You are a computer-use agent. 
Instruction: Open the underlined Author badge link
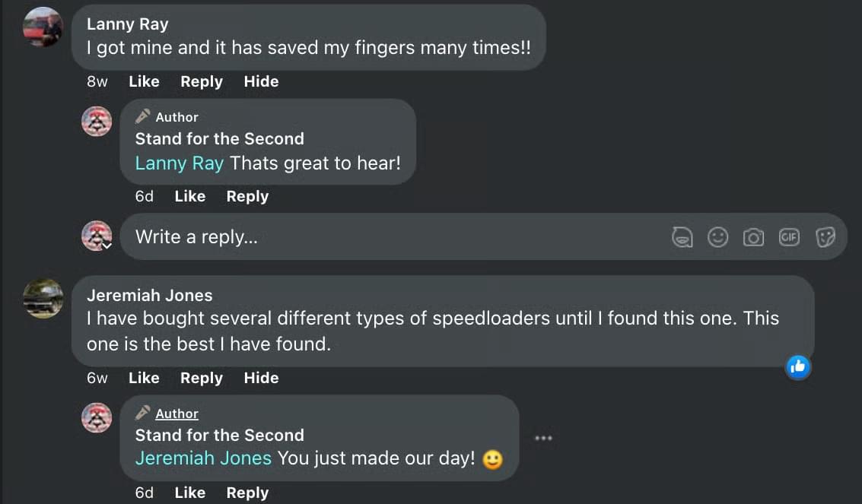(x=177, y=414)
